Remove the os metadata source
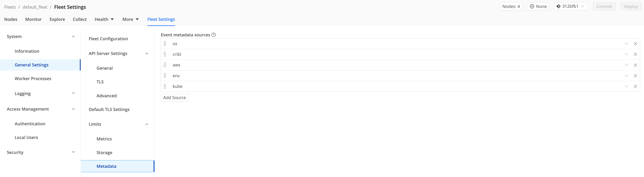644x177 pixels. tap(635, 44)
